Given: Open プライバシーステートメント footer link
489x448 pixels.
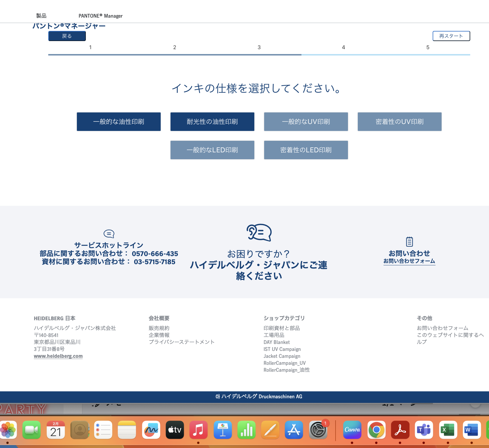Looking at the screenshot, I should (181, 342).
